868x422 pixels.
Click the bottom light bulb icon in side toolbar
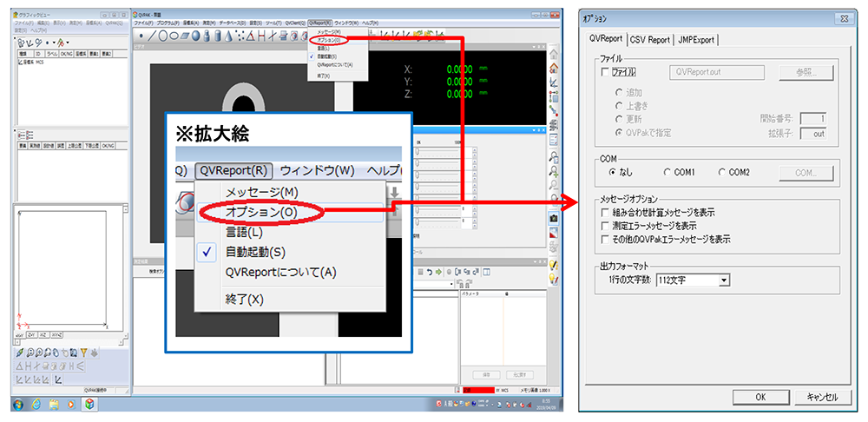point(553,277)
